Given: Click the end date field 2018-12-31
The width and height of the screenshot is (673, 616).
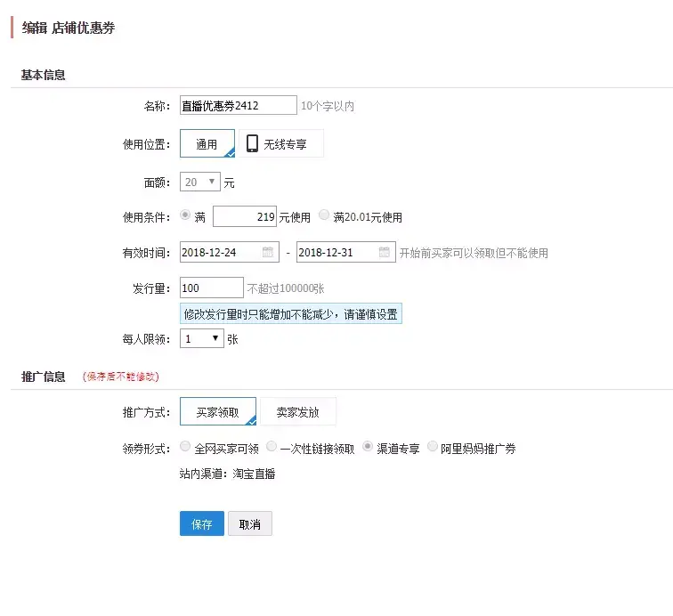Looking at the screenshot, I should point(346,252).
